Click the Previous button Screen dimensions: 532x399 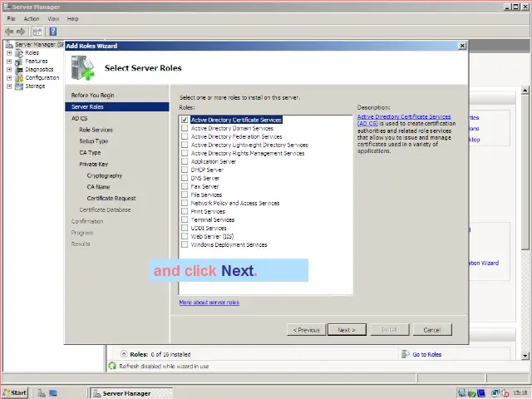pos(307,329)
